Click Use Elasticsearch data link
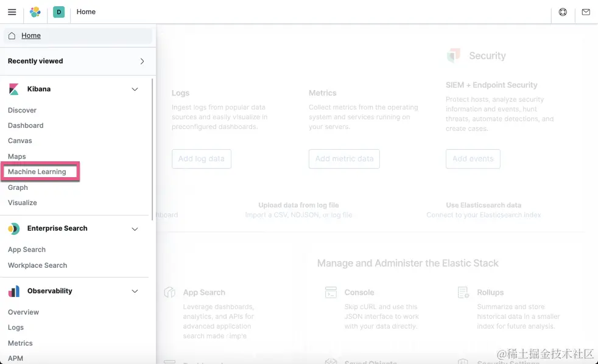The width and height of the screenshot is (598, 364). (484, 205)
